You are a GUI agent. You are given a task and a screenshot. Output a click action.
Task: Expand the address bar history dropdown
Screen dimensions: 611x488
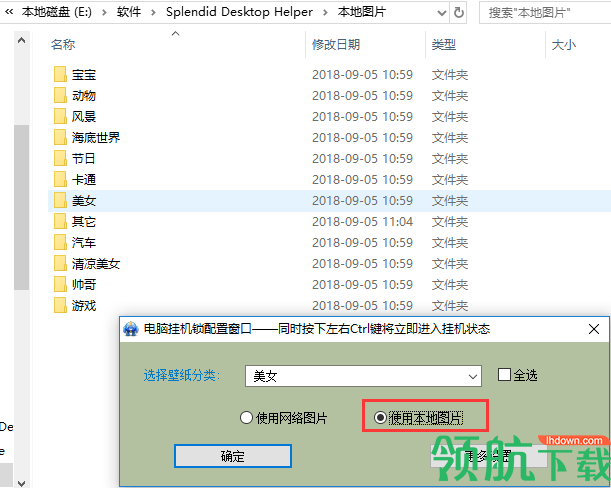pos(441,13)
